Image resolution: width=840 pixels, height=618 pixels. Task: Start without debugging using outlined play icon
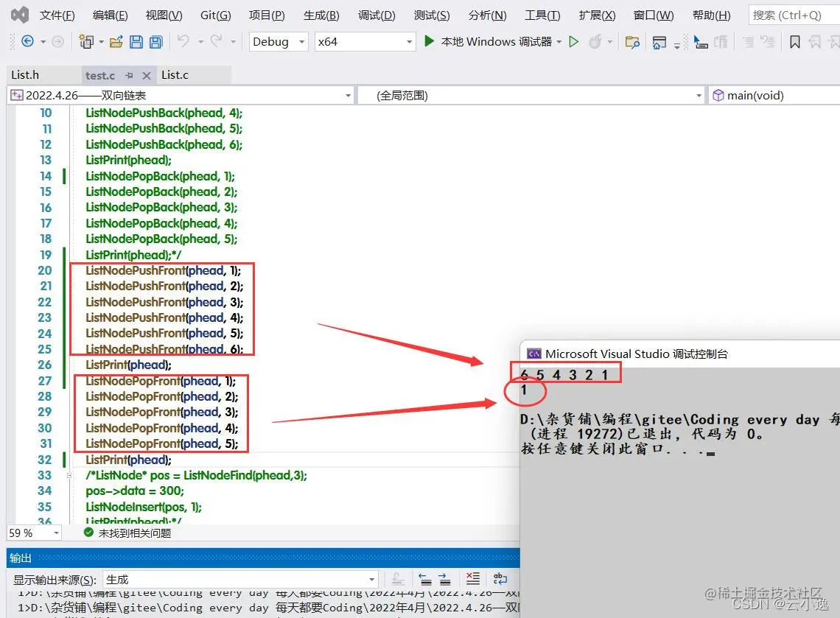(574, 41)
